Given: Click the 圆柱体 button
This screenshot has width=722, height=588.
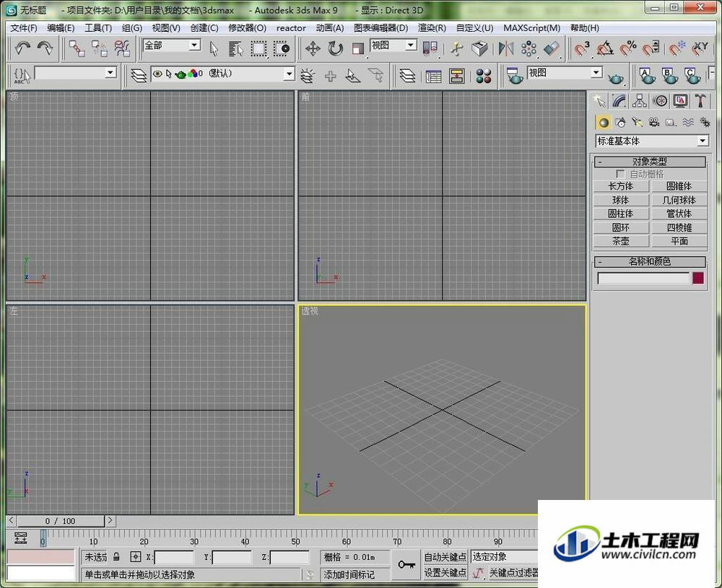Looking at the screenshot, I should [621, 214].
